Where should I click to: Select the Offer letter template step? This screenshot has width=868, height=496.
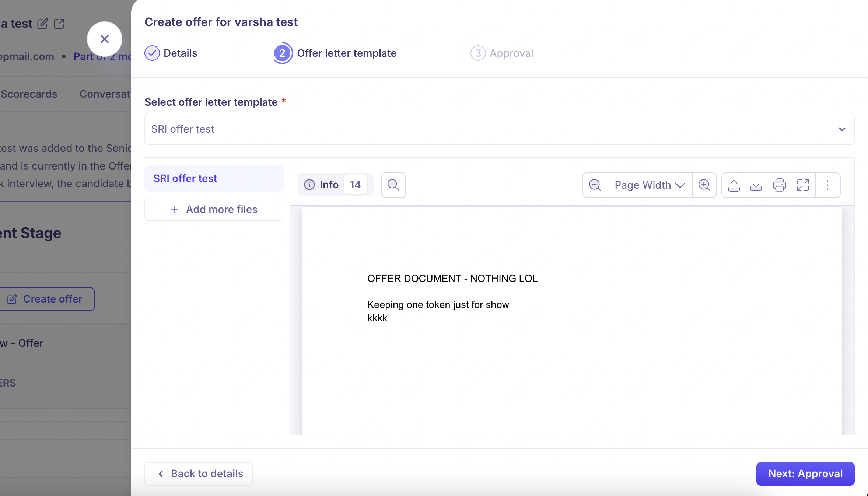click(x=335, y=53)
